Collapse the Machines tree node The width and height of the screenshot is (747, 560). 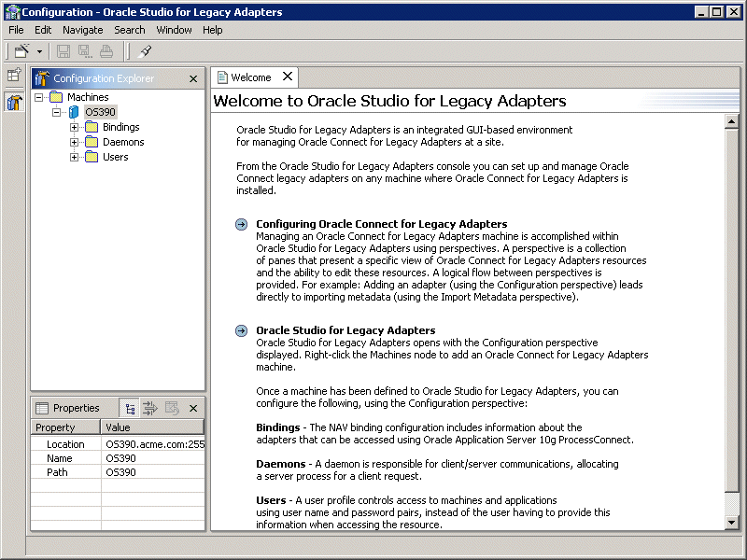point(38,97)
